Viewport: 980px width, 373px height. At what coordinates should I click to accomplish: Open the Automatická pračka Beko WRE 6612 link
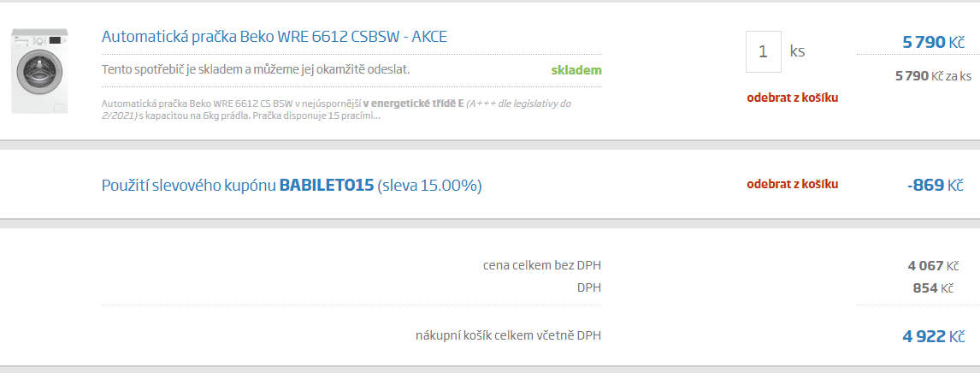point(275,36)
